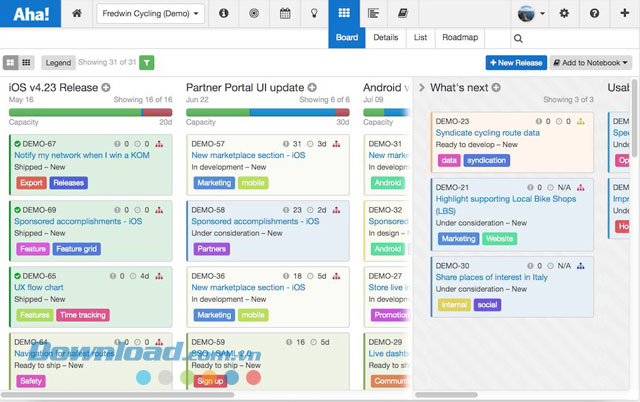Viewport: 640px width, 402px height.
Task: Click score icon on DEMO-36 card
Action: pos(286,276)
